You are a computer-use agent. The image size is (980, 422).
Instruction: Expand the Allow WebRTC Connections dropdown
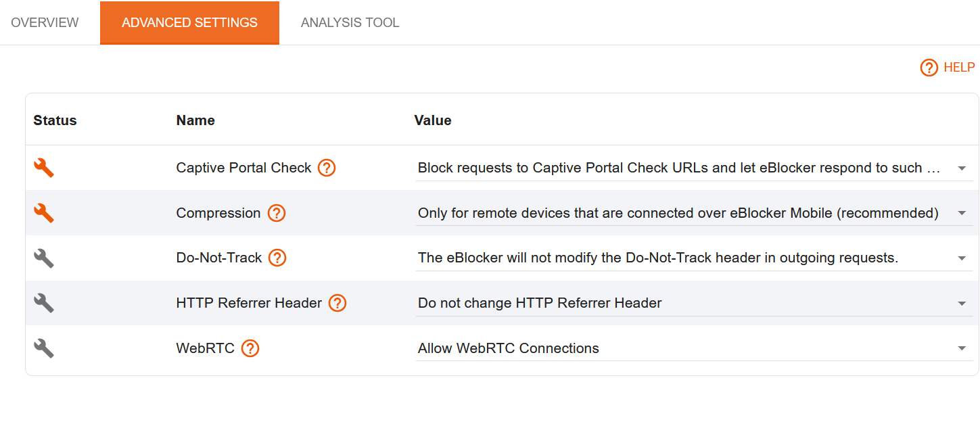(x=694, y=348)
